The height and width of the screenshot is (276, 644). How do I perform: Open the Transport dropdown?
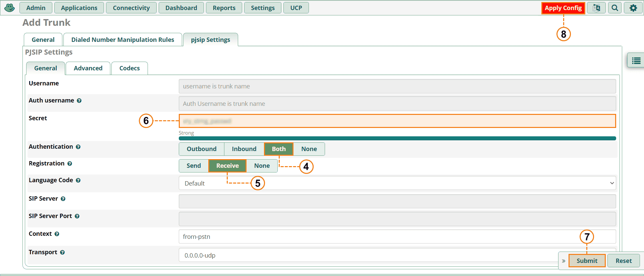(x=397, y=255)
